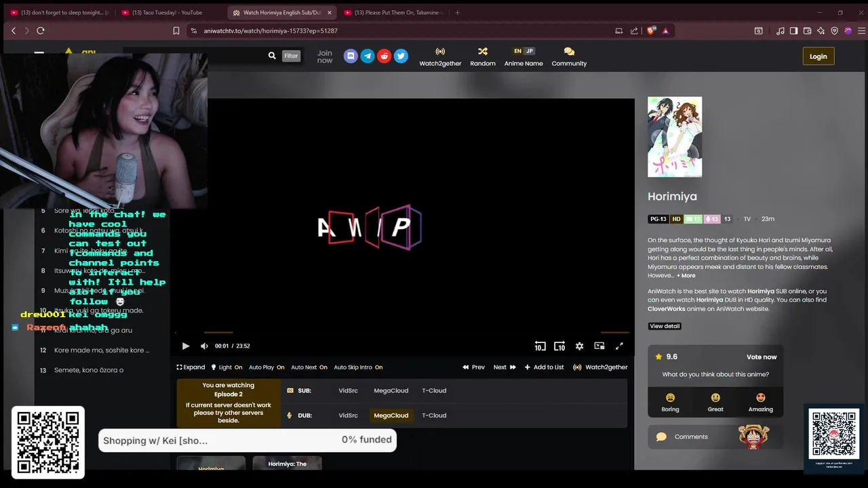This screenshot has height=488, width=868.
Task: Open the Community page
Action: click(x=569, y=57)
